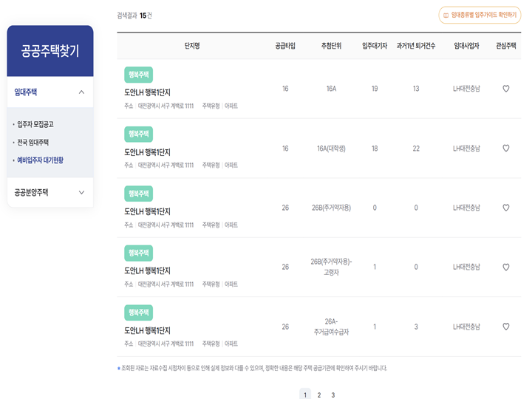
Task: Click the 단지명 column header
Action: tap(192, 46)
